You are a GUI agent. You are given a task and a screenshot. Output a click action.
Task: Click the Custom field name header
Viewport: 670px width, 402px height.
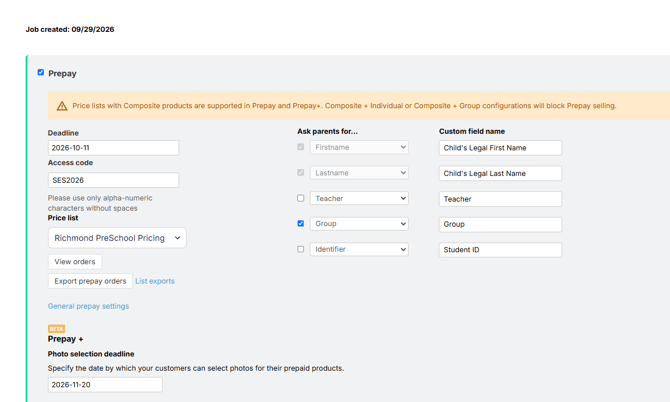point(472,132)
